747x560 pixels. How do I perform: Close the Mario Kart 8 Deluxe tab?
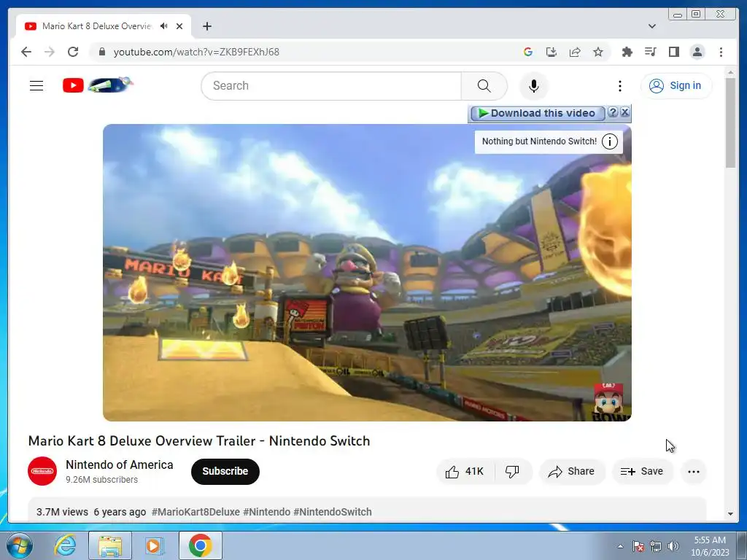click(x=179, y=26)
